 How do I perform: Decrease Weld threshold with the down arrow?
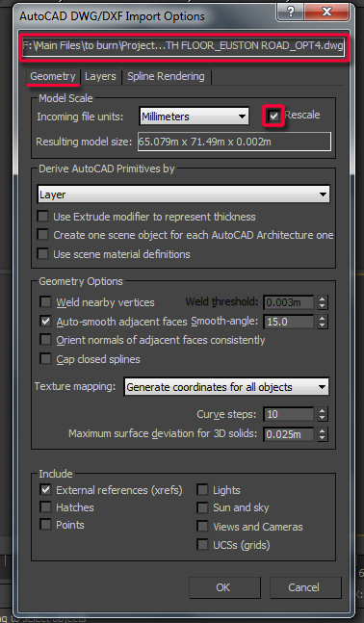(323, 306)
